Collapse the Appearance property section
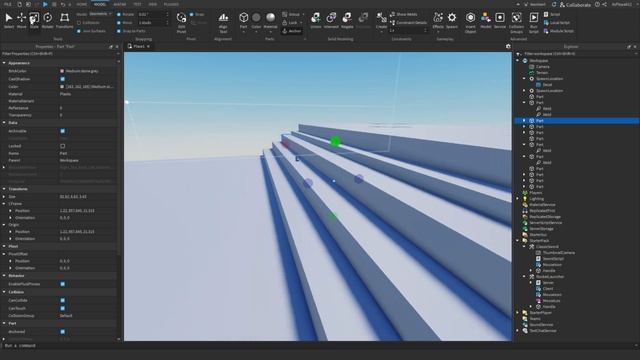The height and width of the screenshot is (360, 640). click(x=4, y=63)
